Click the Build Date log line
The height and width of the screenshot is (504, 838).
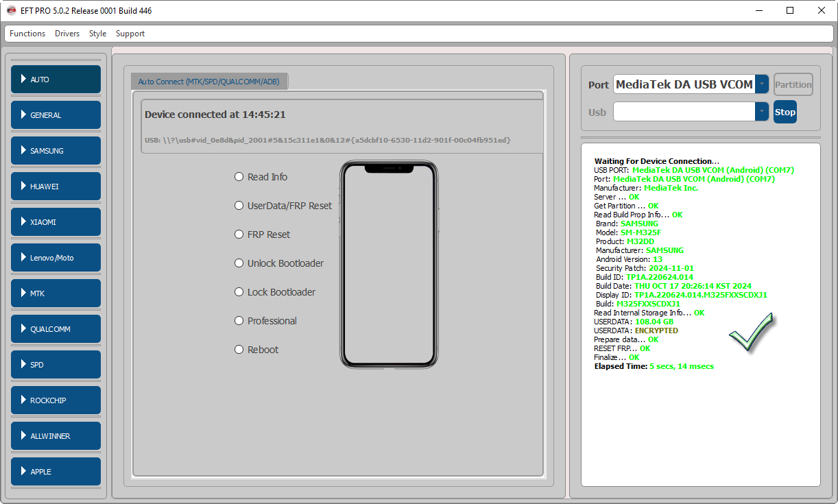[x=674, y=286]
